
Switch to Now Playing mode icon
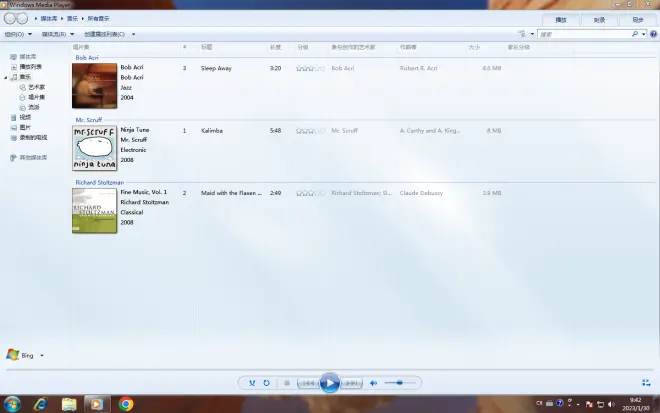pyautogui.click(x=645, y=383)
